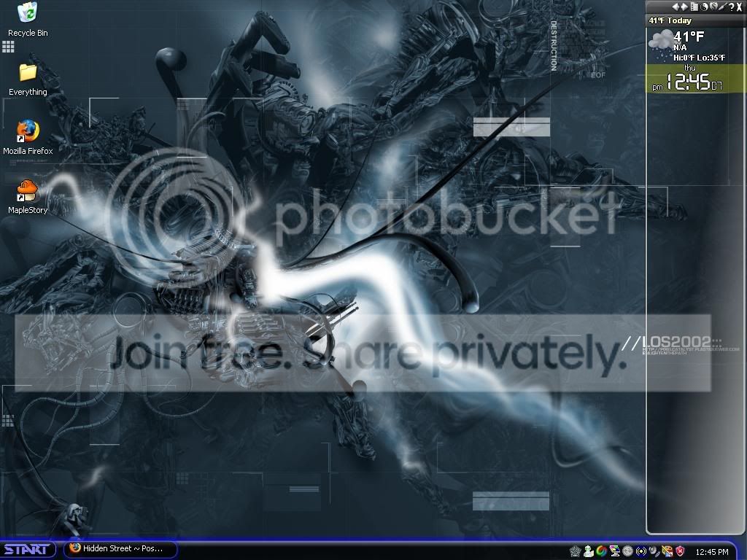Click the 'Hi:0°F Lo:35°F' forecast text
The height and width of the screenshot is (560, 747).
(699, 58)
